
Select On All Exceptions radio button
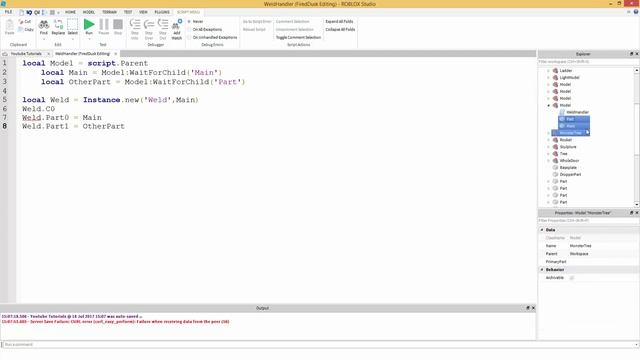point(189,29)
